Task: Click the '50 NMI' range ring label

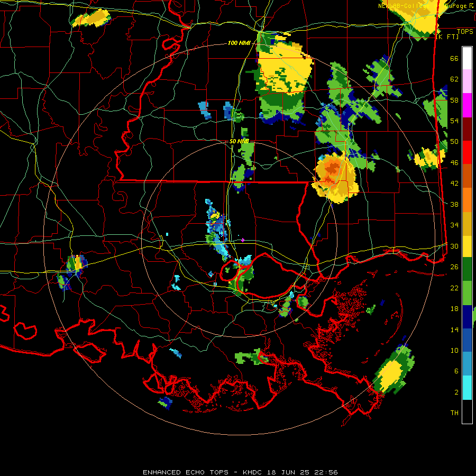Action: [239, 141]
